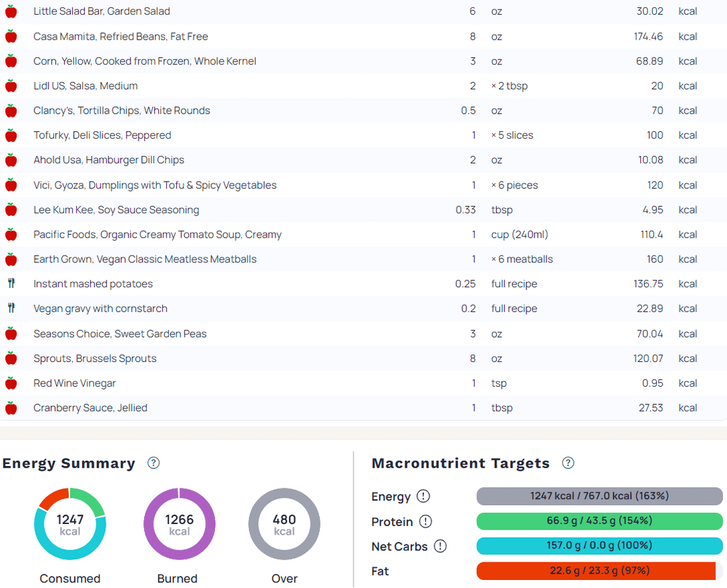Select the Tofurky Deli Slices entry name
The image size is (727, 588).
point(102,135)
